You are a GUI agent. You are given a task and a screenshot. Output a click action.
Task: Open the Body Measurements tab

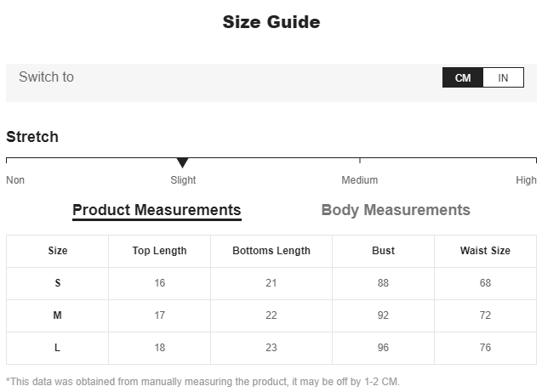point(396,210)
